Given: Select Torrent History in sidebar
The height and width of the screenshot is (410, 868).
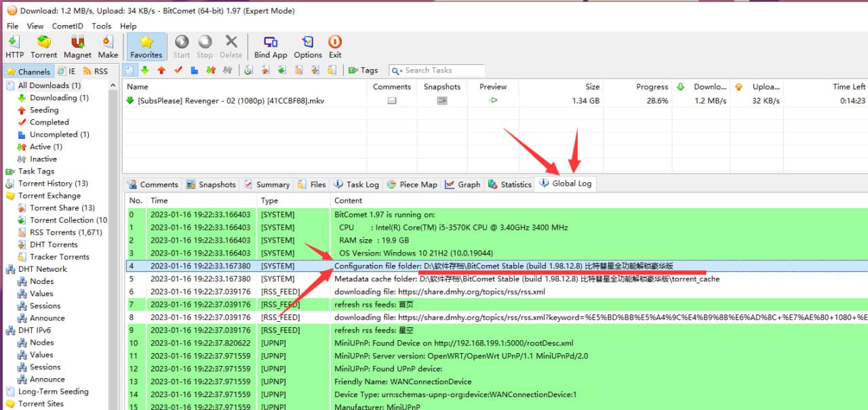Looking at the screenshot, I should 53,184.
